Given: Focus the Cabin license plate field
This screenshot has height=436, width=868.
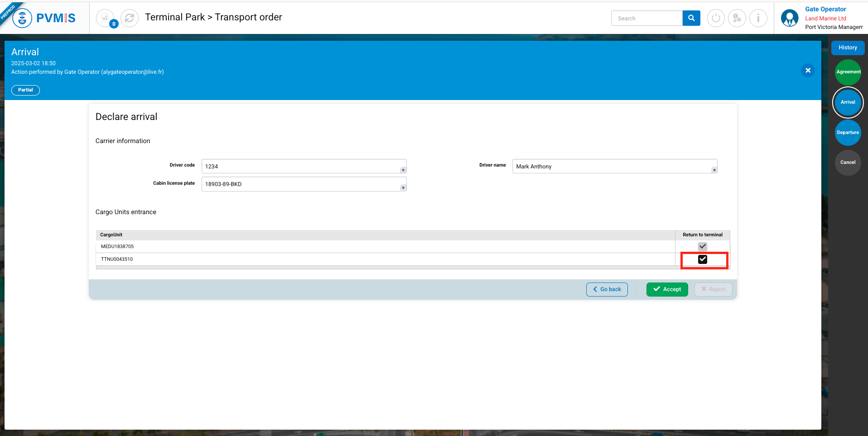Looking at the screenshot, I should point(301,184).
